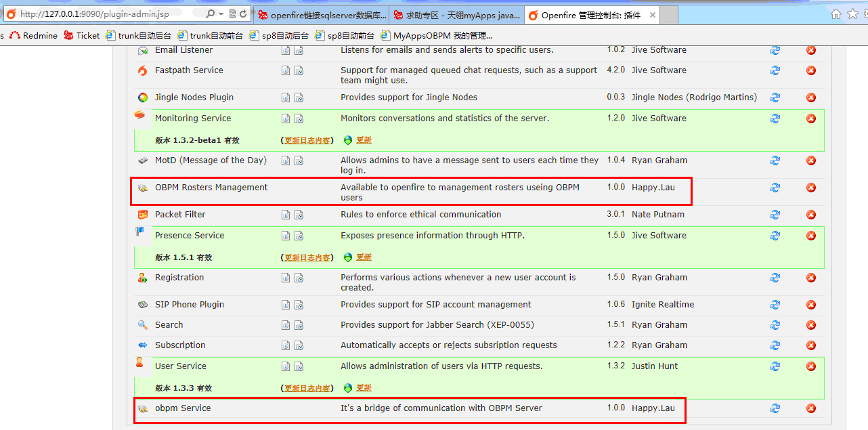The height and width of the screenshot is (430, 868).
Task: Reload the obpm Service plugin
Action: (x=775, y=408)
